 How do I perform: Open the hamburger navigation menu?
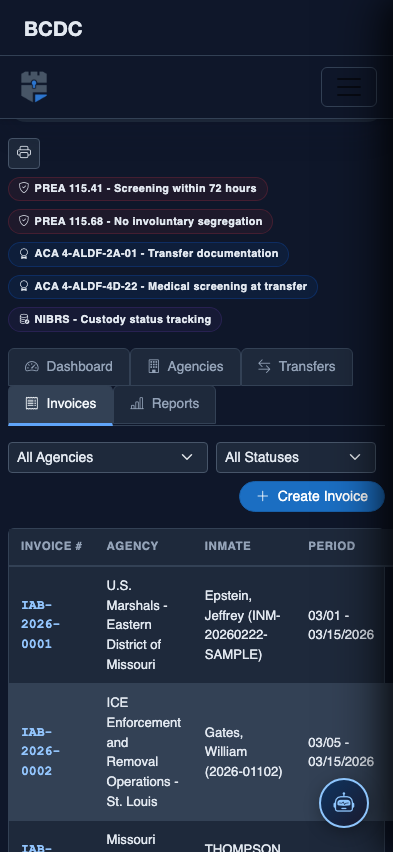coord(348,87)
